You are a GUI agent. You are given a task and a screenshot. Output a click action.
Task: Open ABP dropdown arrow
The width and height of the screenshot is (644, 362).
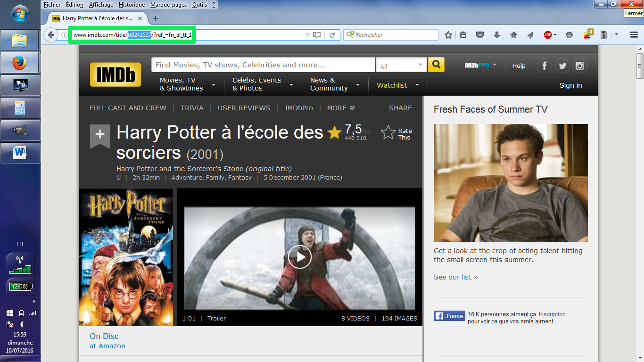(555, 35)
